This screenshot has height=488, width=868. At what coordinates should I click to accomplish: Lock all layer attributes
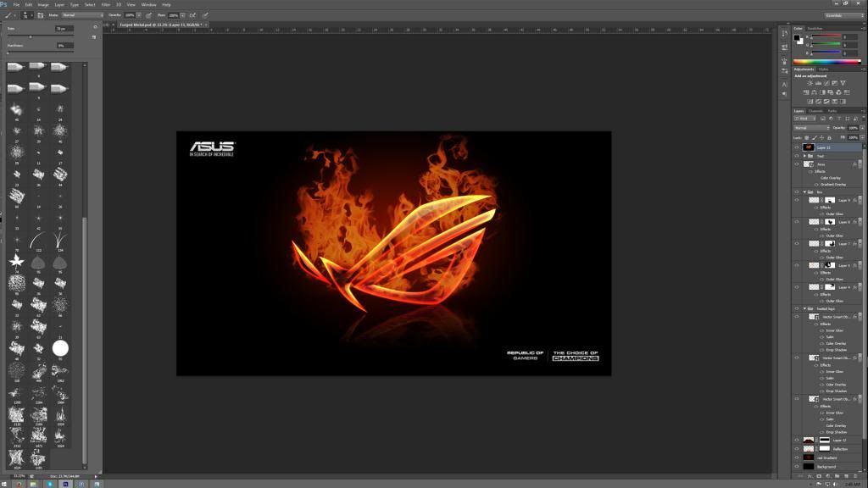829,138
